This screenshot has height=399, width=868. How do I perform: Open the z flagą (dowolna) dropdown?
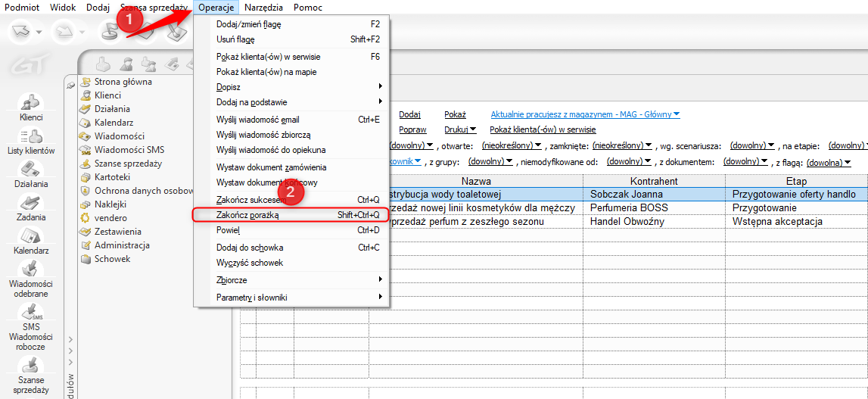pyautogui.click(x=829, y=162)
